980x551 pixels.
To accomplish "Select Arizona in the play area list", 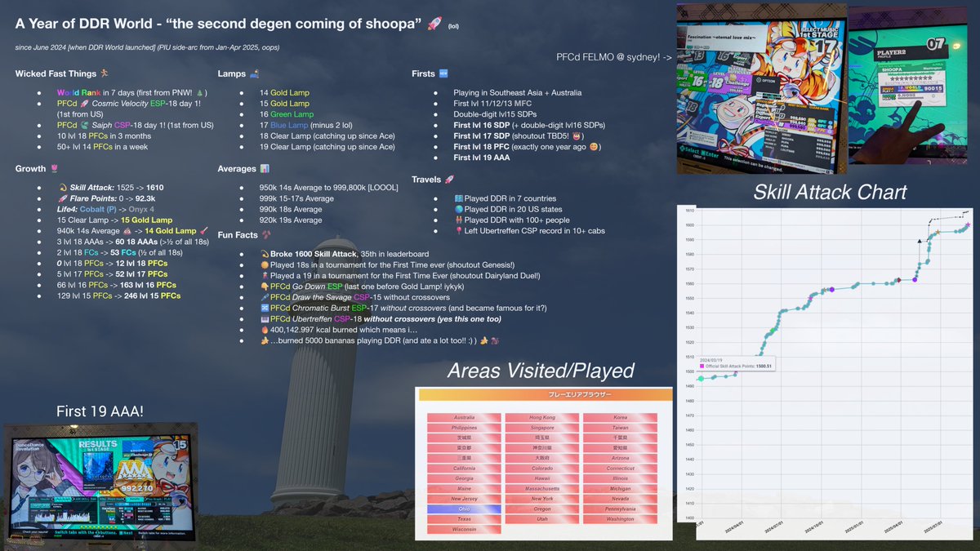I will (x=621, y=458).
